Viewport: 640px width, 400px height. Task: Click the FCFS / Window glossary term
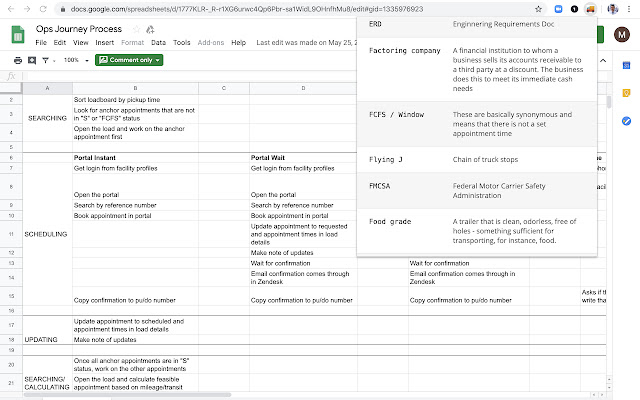(x=396, y=115)
